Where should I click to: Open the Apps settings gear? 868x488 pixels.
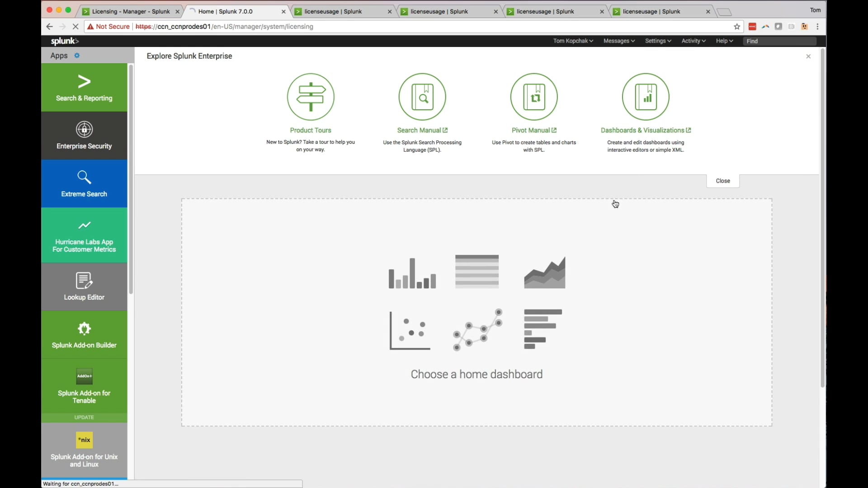coord(77,55)
